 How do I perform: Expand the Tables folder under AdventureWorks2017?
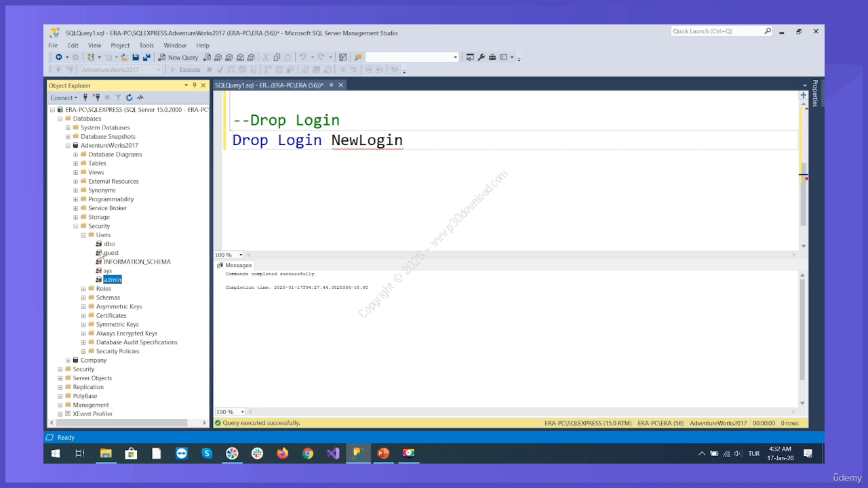tap(76, 163)
